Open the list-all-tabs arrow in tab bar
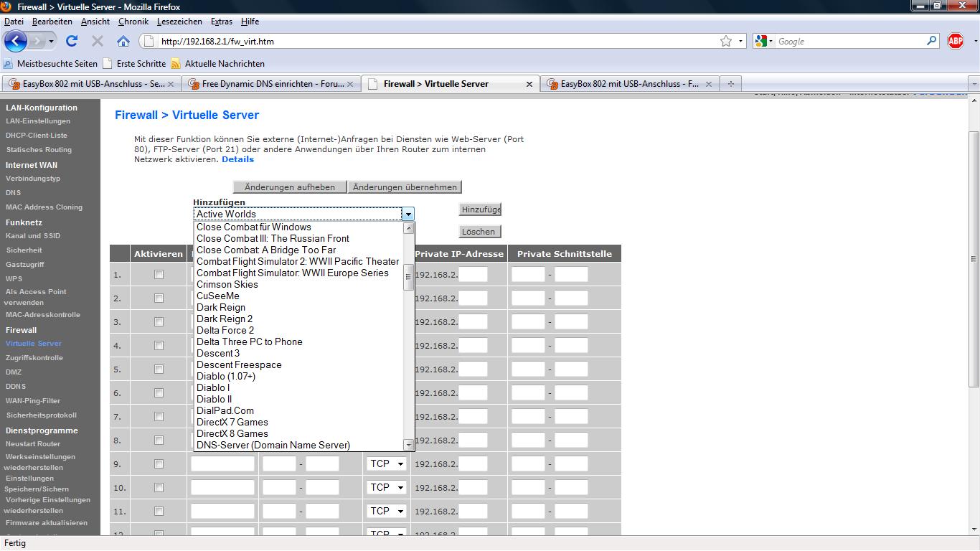 [974, 84]
